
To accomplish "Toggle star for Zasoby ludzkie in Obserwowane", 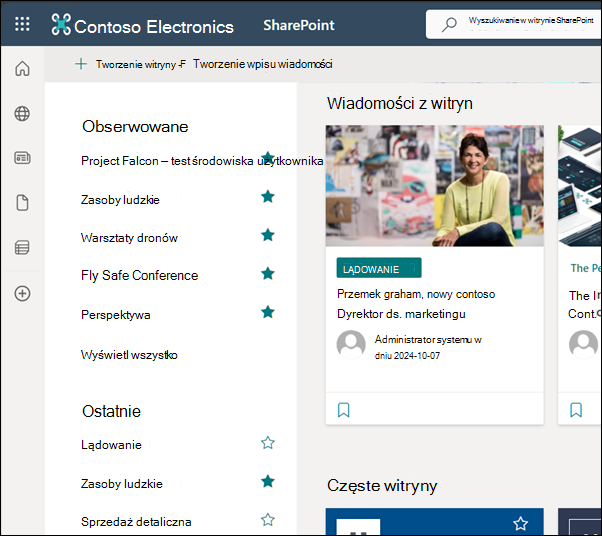I will coord(268,196).
